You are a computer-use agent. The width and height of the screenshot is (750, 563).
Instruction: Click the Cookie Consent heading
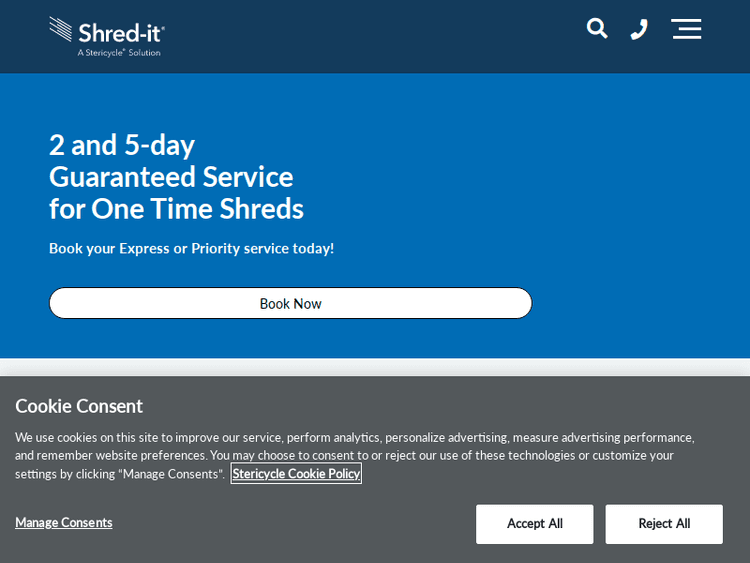click(x=79, y=406)
